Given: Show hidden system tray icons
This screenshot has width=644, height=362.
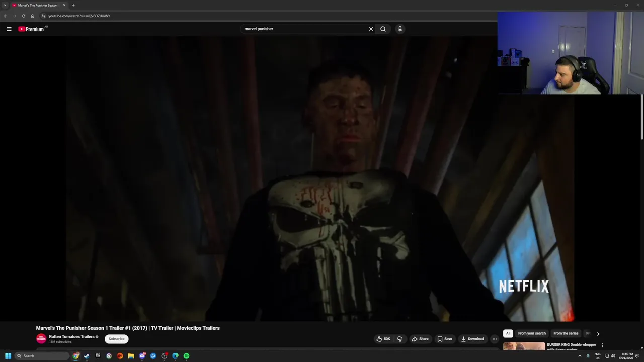Looking at the screenshot, I should (x=580, y=356).
